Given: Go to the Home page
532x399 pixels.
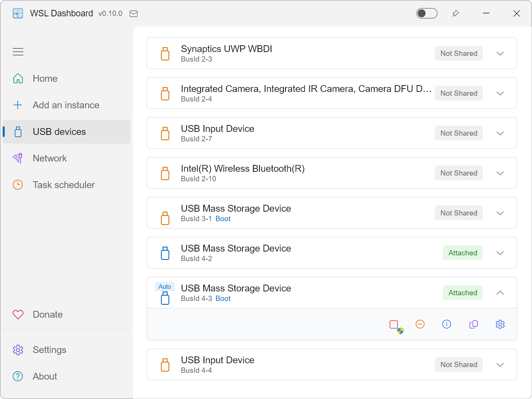Looking at the screenshot, I should (x=66, y=79).
